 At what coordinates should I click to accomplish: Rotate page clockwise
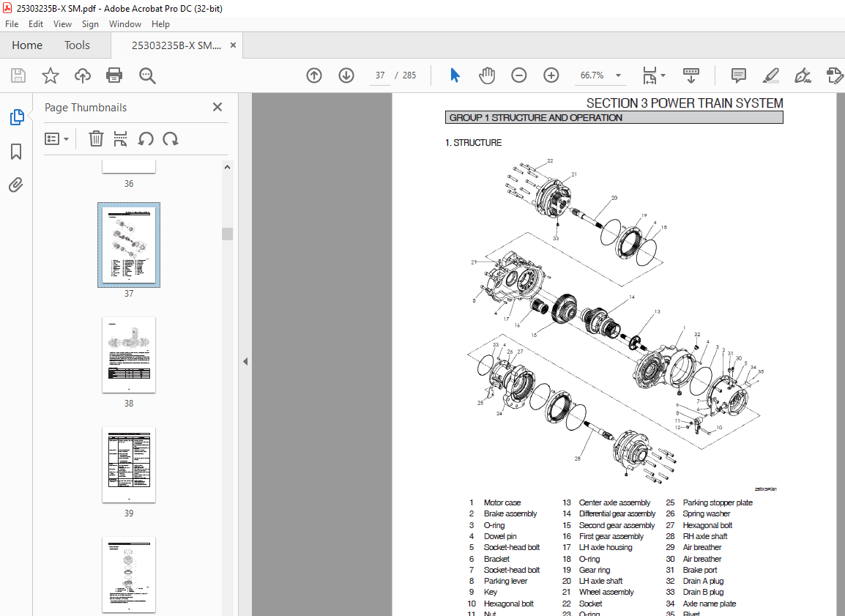click(x=171, y=139)
